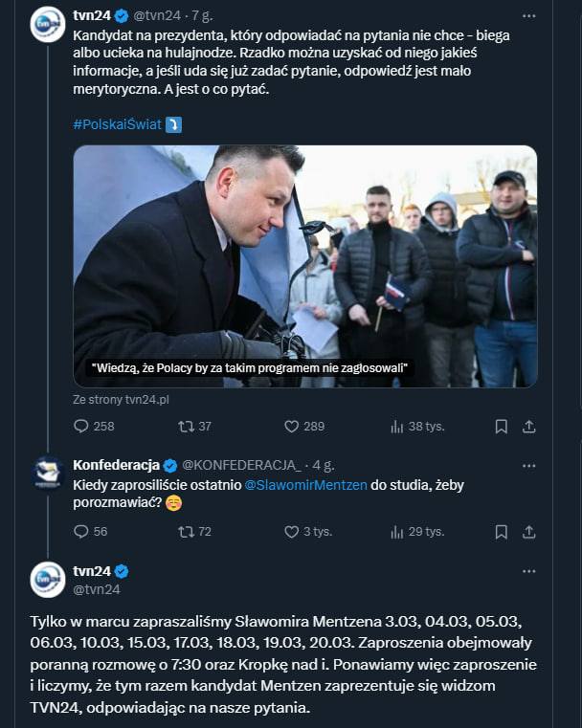
Task: Share the Konfederacja reply
Action: pyautogui.click(x=529, y=532)
